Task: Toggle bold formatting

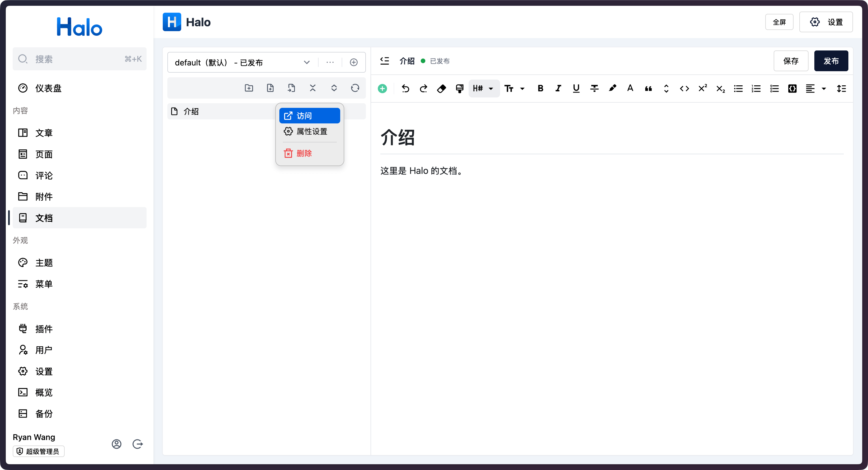Action: [540, 89]
